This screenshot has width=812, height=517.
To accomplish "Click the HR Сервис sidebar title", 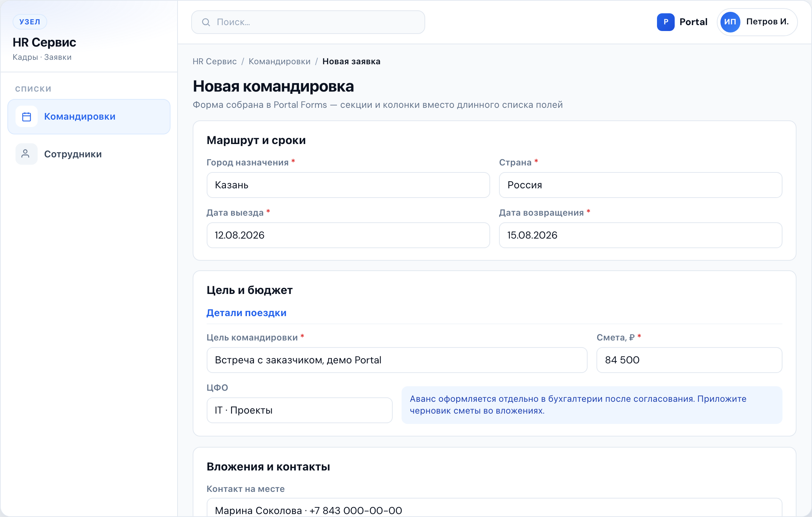I will (x=44, y=42).
